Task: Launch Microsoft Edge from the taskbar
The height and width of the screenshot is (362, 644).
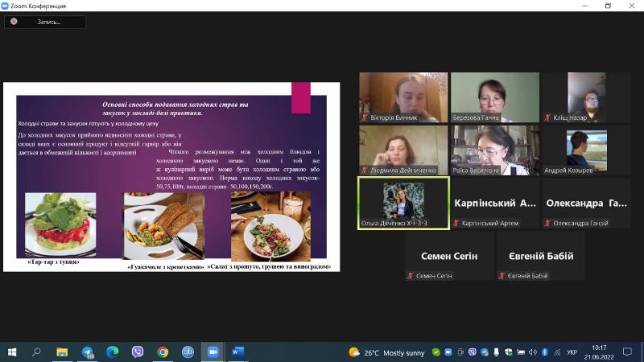Action: point(113,352)
